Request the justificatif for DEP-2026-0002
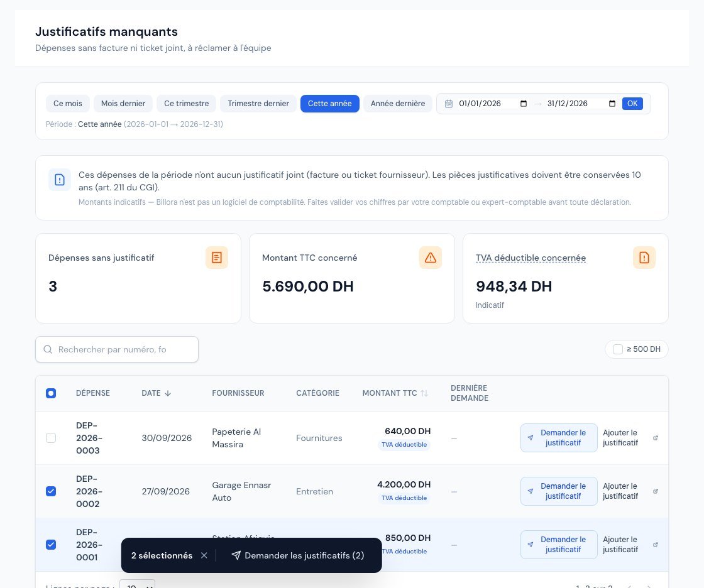Viewport: 704px width, 588px height. (x=559, y=491)
